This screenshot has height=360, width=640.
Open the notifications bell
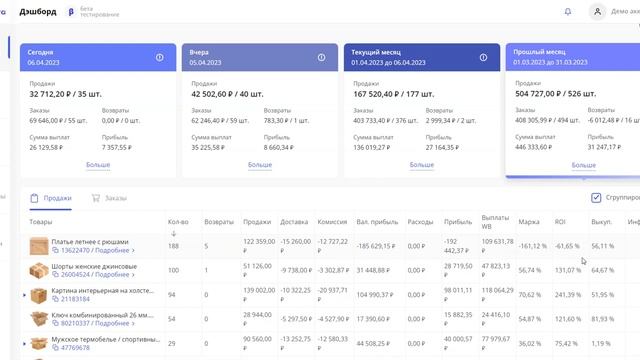568,11
